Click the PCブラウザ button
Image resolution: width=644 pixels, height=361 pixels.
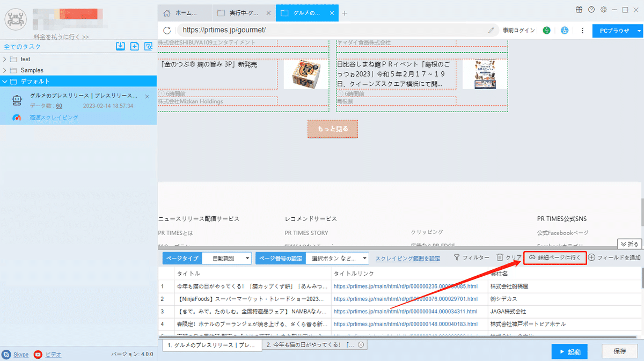click(614, 31)
